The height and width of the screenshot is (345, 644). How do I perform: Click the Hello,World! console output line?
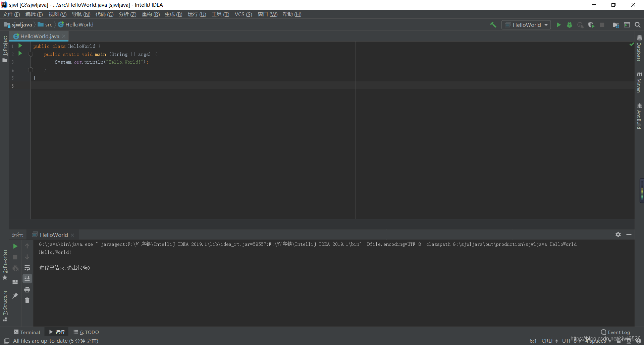click(x=55, y=252)
